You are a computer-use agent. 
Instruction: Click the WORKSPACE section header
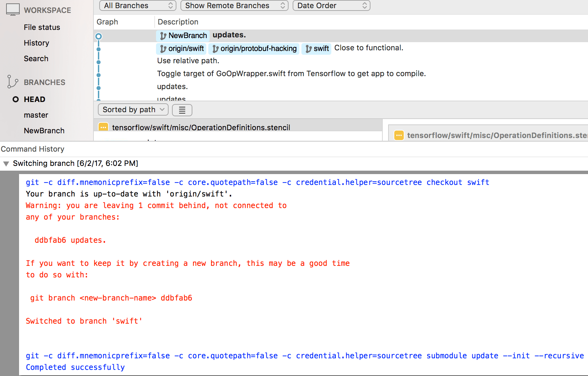[47, 10]
